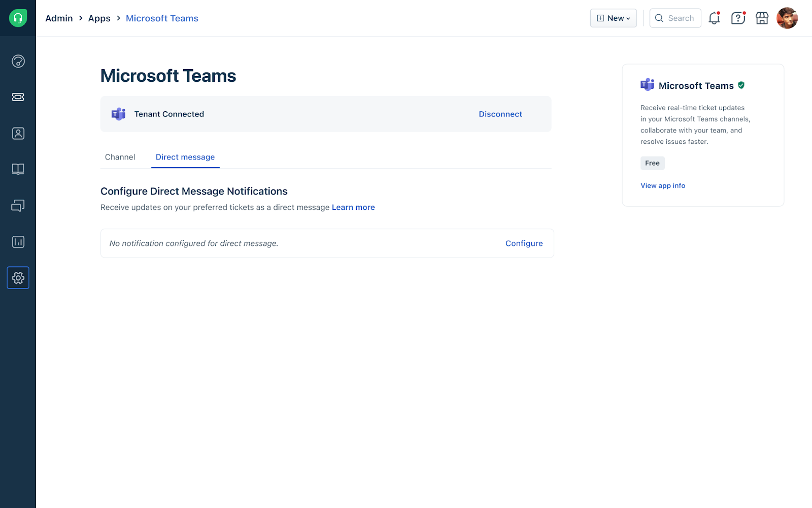This screenshot has width=812, height=508.
Task: Click the Microsoft Teams card title
Action: coord(696,86)
